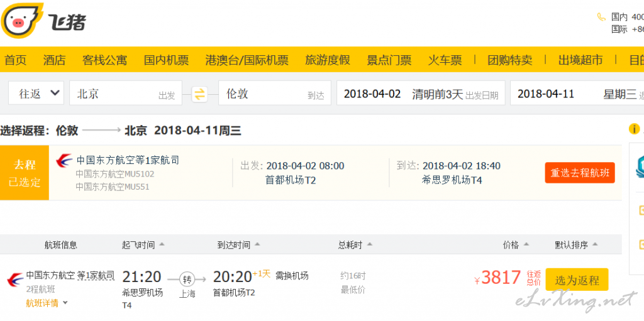Screen dimensions: 644x321
Task: Sort by 价格 price
Action: (x=516, y=245)
